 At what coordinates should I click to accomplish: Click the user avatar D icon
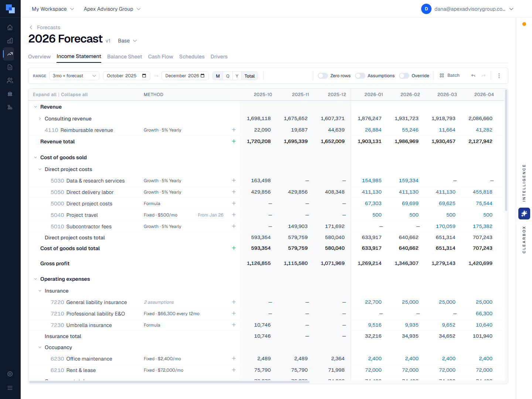(x=426, y=9)
